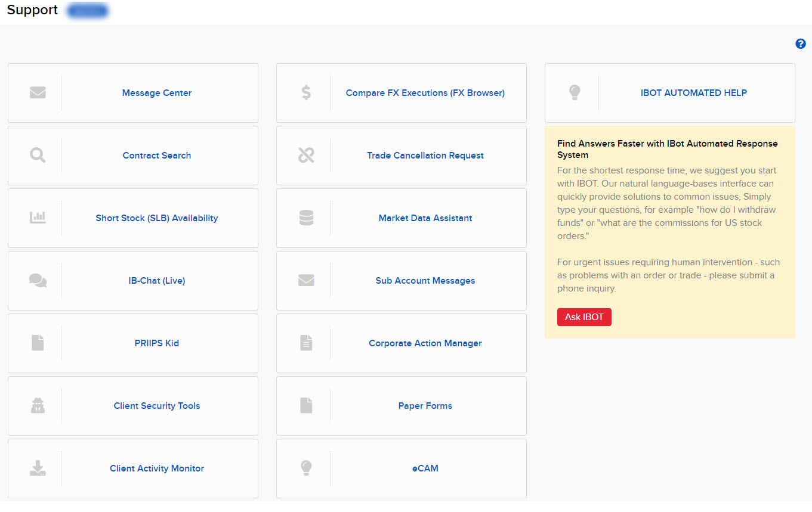Click the Corporate Action Manager document icon
Image resolution: width=812 pixels, height=512 pixels.
[x=306, y=343]
